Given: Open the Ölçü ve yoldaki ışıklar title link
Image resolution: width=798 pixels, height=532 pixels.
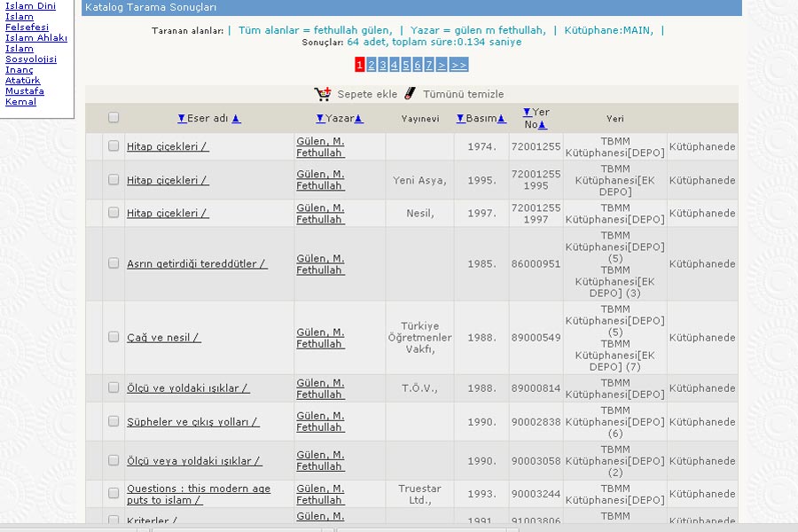Looking at the screenshot, I should [188, 388].
